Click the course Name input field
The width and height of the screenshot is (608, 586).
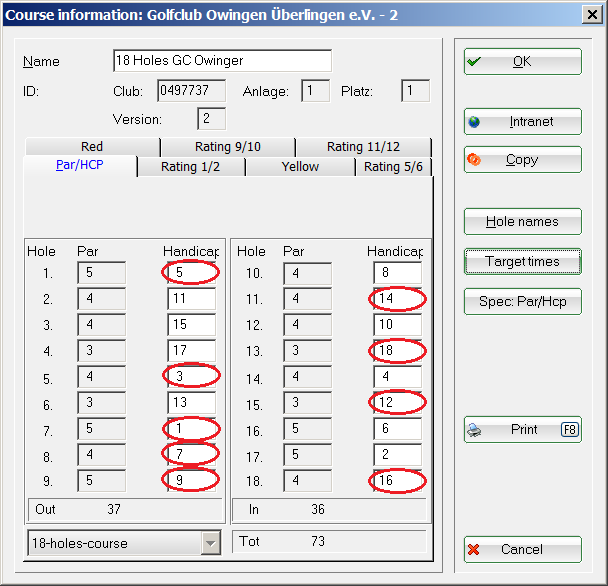click(223, 61)
